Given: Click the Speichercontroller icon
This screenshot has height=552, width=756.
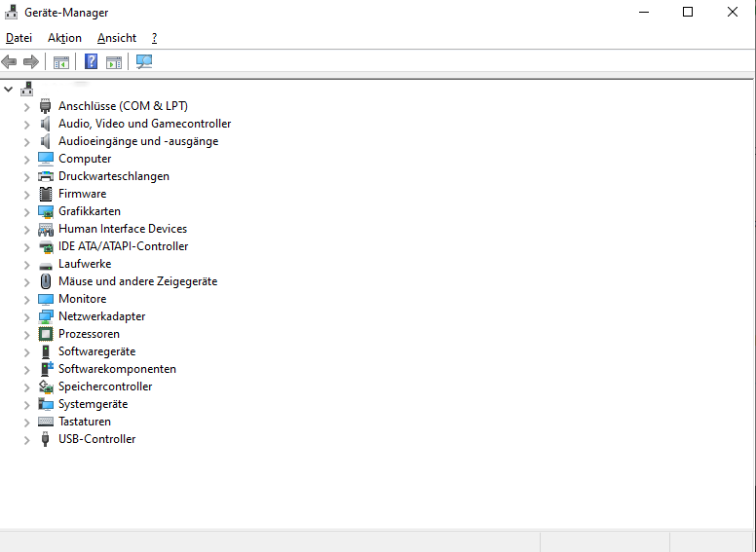Looking at the screenshot, I should pos(46,386).
